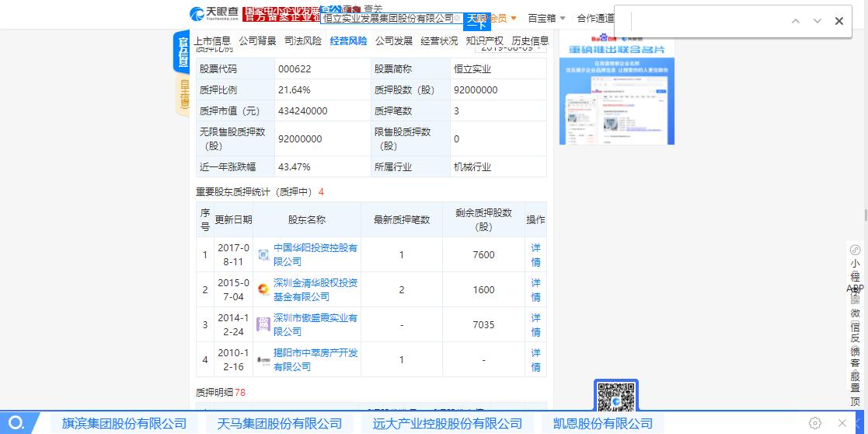868x434 pixels.
Task: Click 揭阳市中萃房产开发 company logo
Action: (x=263, y=360)
